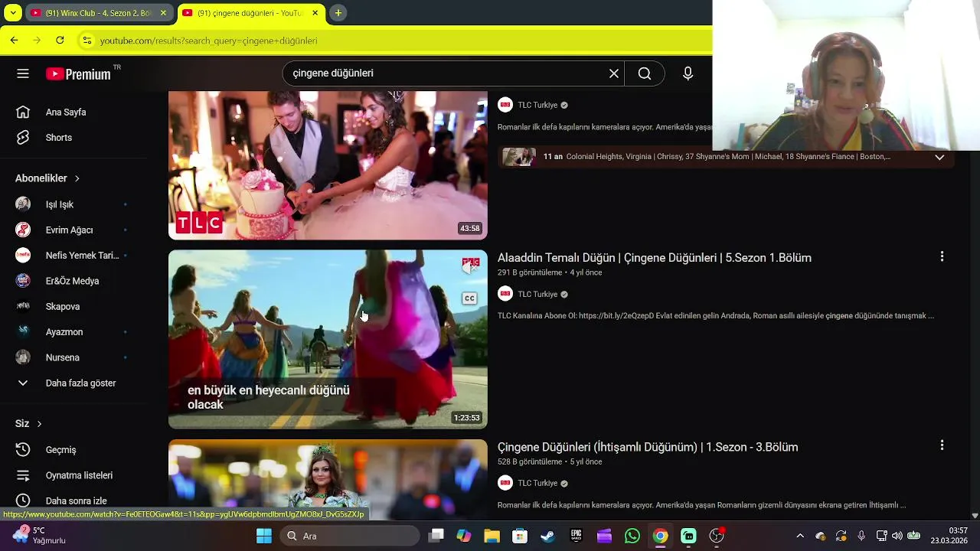Start voice search with microphone icon
The width and height of the screenshot is (980, 551).
click(x=688, y=73)
